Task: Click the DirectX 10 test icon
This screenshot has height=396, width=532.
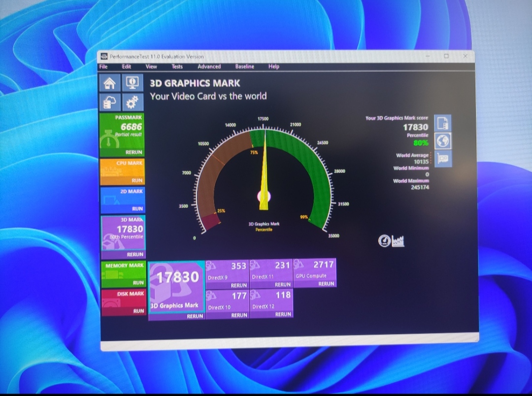Action: pyautogui.click(x=211, y=296)
